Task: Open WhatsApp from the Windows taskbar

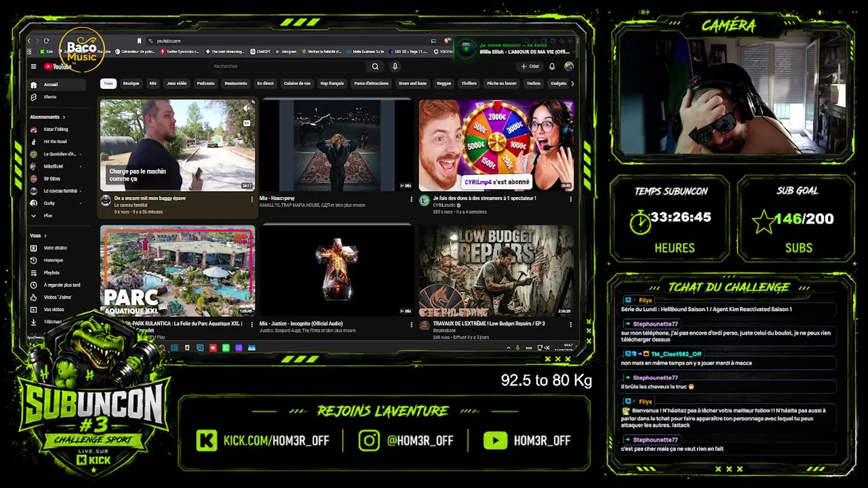Action: 226,348
